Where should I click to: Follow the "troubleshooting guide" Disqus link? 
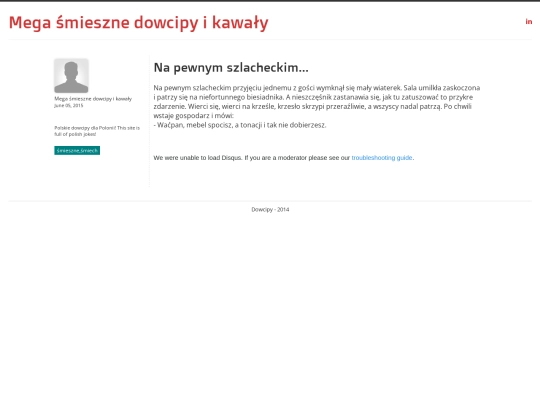[382, 158]
